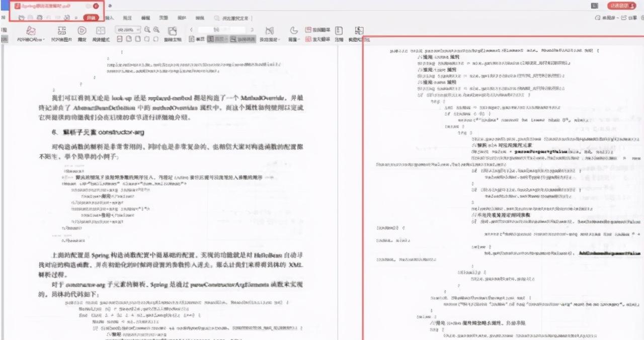Click heading 6 constructor-arg on left page
The image size is (644, 340).
tap(99, 132)
